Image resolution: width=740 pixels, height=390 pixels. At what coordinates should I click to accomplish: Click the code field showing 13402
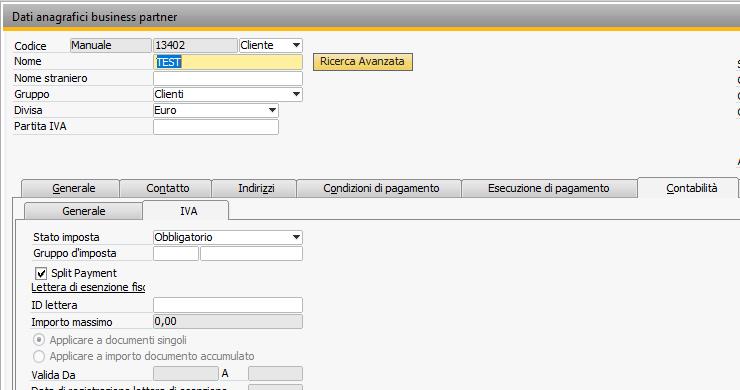point(195,45)
